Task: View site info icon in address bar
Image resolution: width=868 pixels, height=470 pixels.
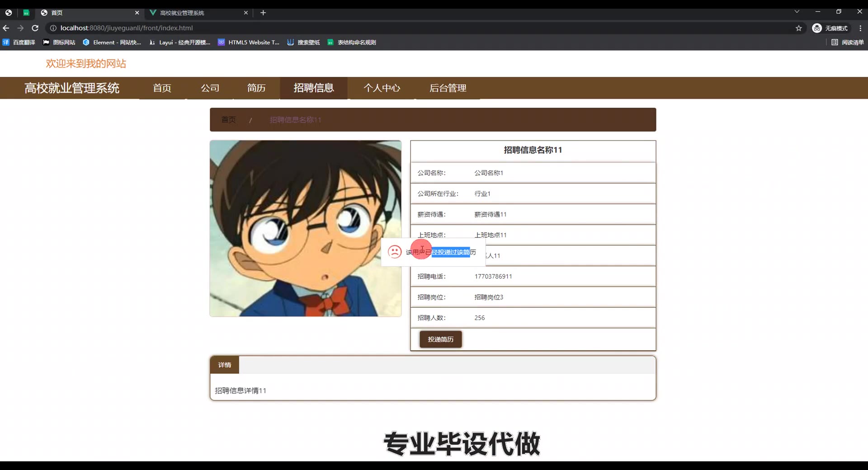Action: 53,28
